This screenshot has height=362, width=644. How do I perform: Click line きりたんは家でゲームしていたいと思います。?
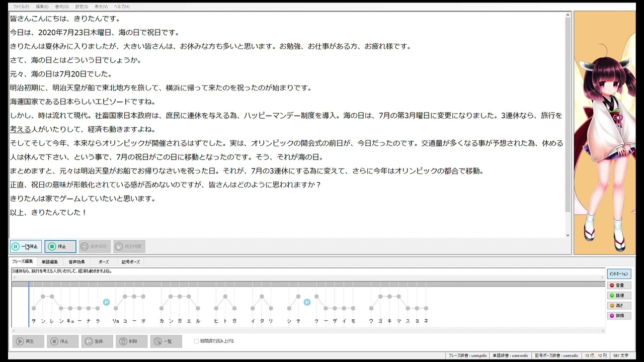(83, 199)
